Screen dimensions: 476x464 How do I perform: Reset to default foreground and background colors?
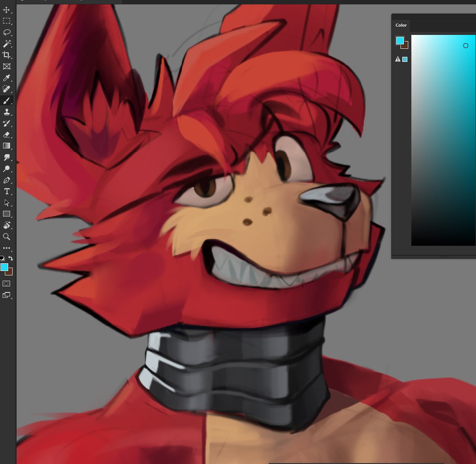click(2, 258)
